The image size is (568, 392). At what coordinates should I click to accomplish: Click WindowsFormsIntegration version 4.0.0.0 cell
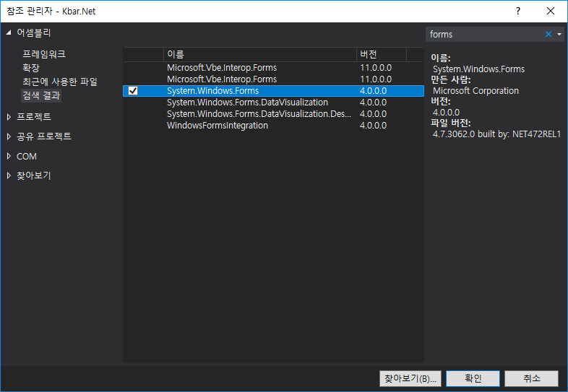click(x=373, y=126)
